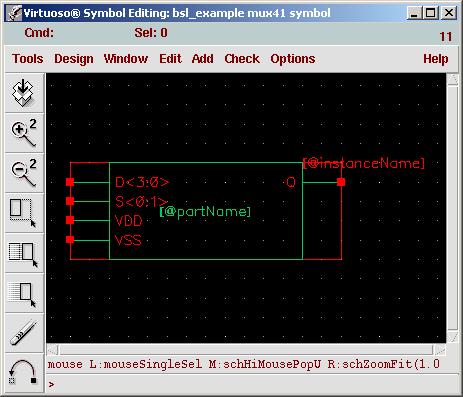Click the S<0:1> pin label
The height and width of the screenshot is (397, 463).
[x=141, y=202]
